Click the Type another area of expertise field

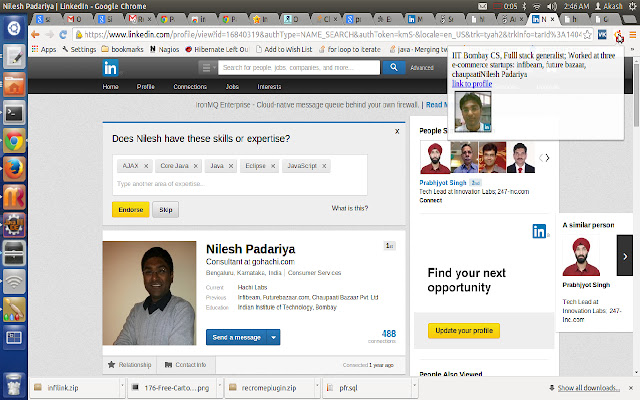[x=240, y=184]
